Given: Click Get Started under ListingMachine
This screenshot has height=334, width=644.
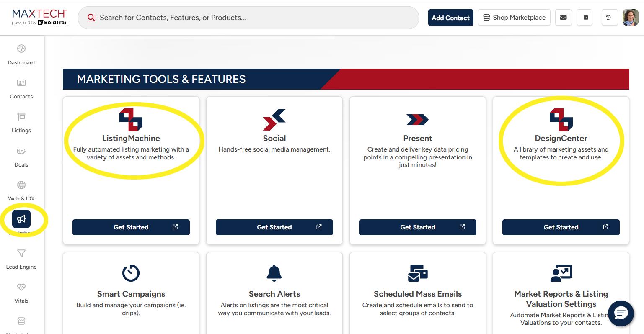Looking at the screenshot, I should [131, 227].
